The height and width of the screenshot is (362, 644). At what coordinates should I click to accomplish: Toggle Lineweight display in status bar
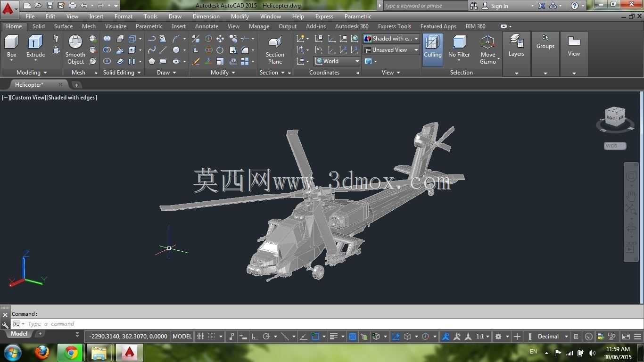tap(334, 337)
